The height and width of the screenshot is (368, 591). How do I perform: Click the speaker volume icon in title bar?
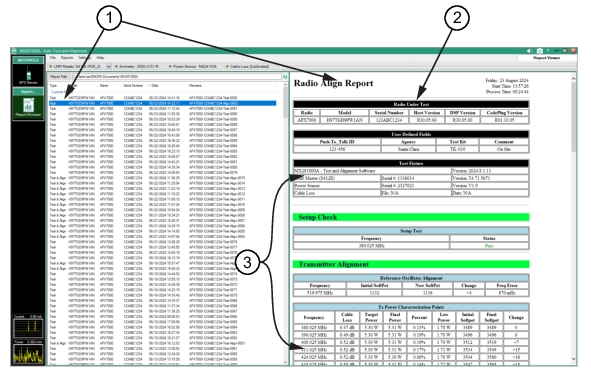pyautogui.click(x=529, y=51)
